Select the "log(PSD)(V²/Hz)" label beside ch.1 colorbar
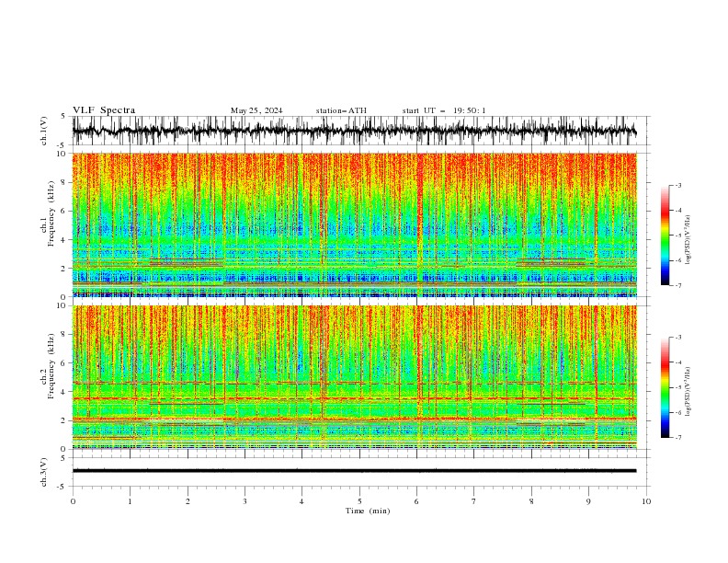 click(688, 240)
